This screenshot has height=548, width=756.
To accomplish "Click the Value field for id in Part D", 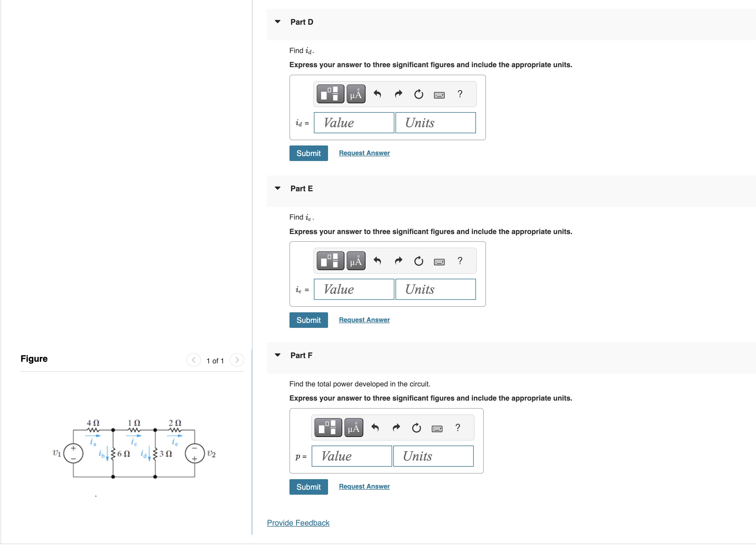I will (354, 123).
